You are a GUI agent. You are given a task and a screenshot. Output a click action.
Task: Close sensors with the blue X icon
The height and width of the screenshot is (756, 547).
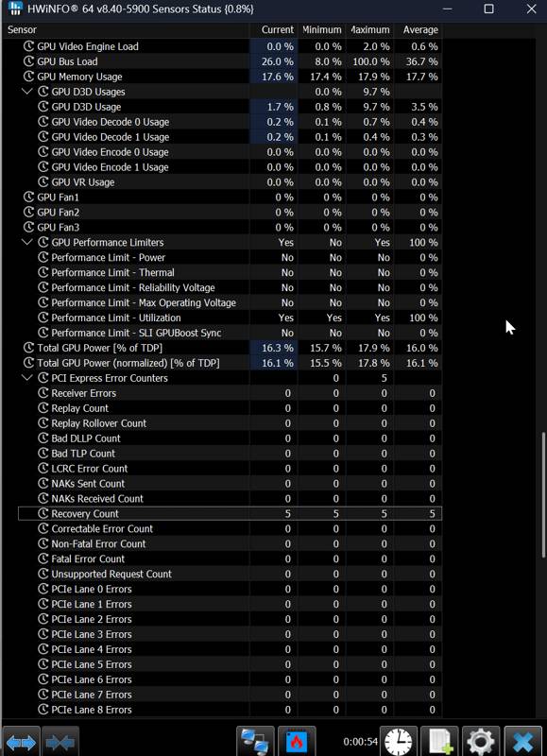point(522,741)
